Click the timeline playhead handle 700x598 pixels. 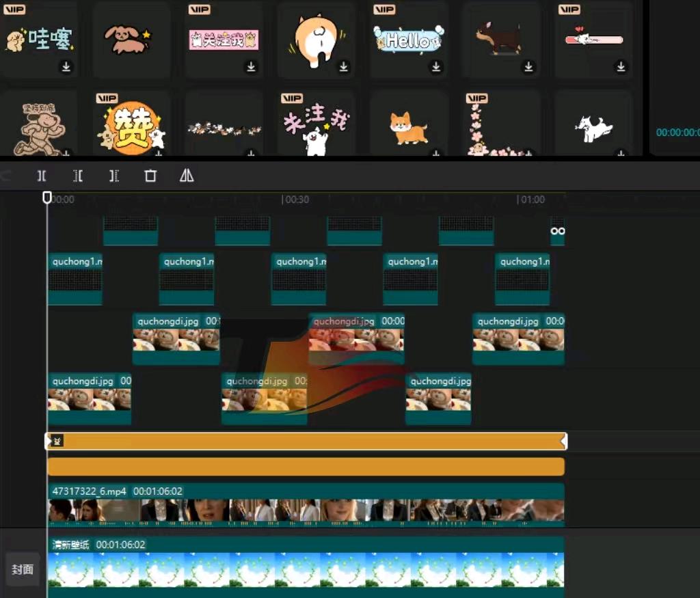point(47,198)
